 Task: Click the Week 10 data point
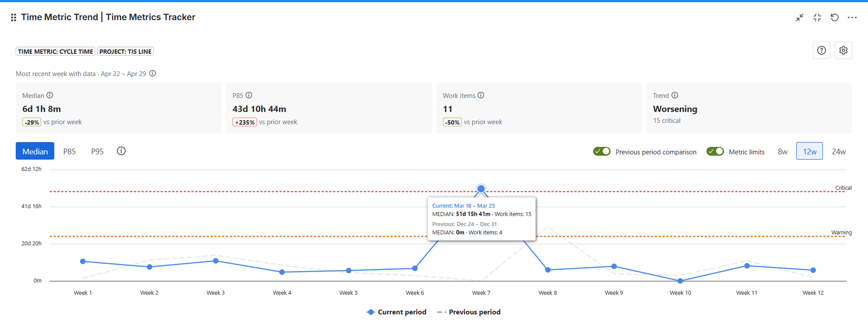point(680,281)
